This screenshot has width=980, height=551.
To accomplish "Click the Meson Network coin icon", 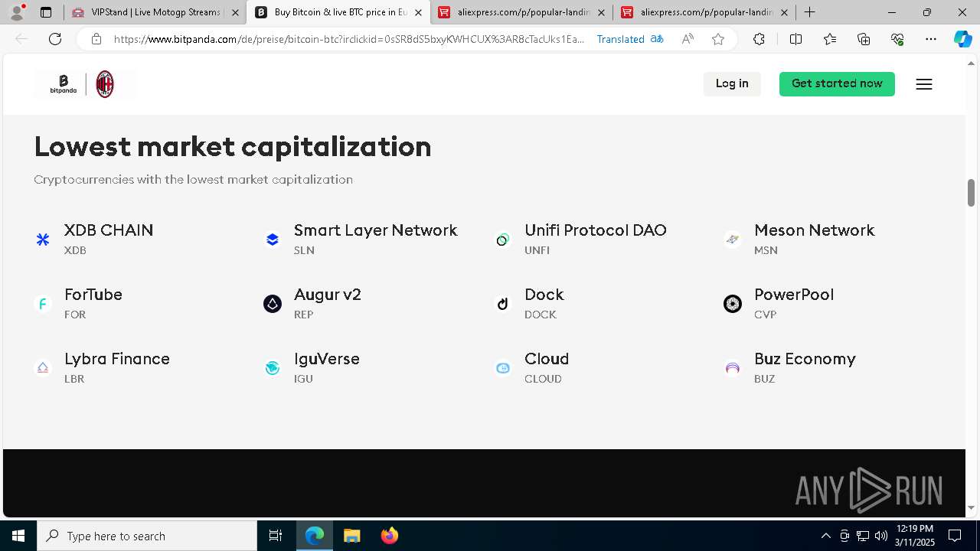I will (x=733, y=240).
